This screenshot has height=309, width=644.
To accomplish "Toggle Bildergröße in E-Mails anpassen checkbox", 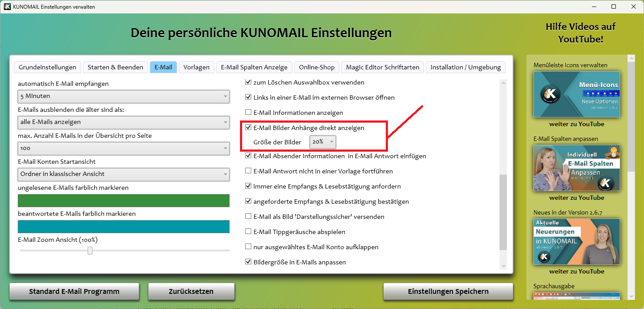I will (248, 262).
